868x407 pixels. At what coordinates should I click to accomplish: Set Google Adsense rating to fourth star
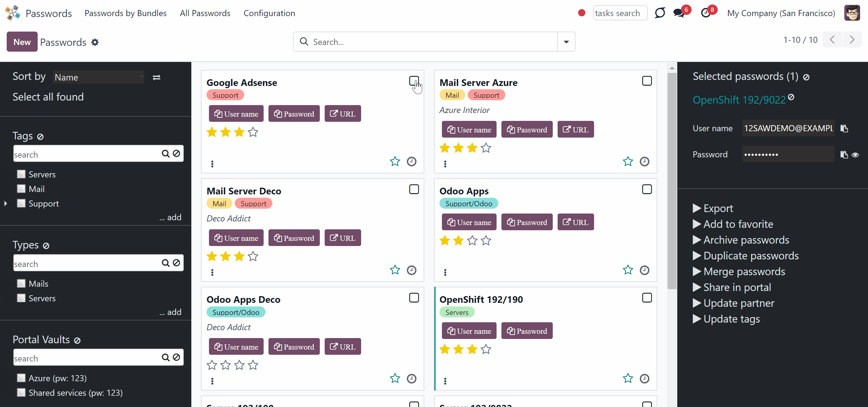[x=253, y=132]
